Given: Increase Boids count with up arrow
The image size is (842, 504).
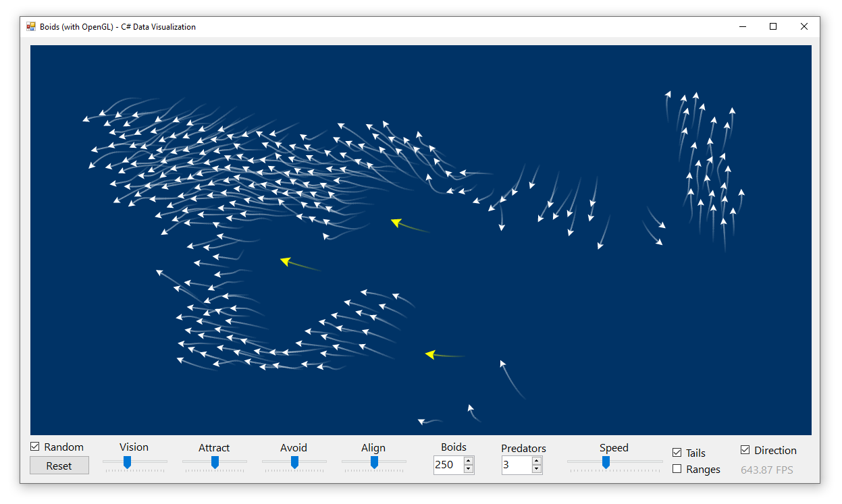Looking at the screenshot, I should pyautogui.click(x=469, y=460).
